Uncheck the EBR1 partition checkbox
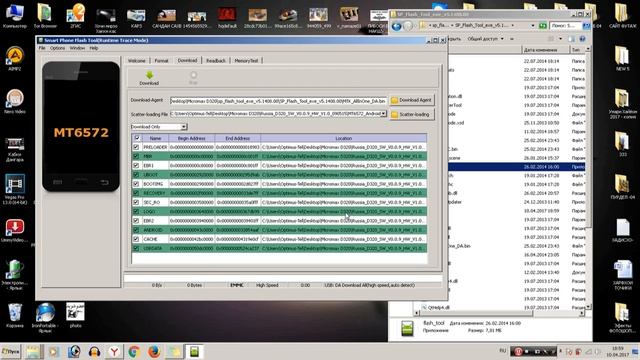The width and height of the screenshot is (640, 360). click(x=136, y=165)
